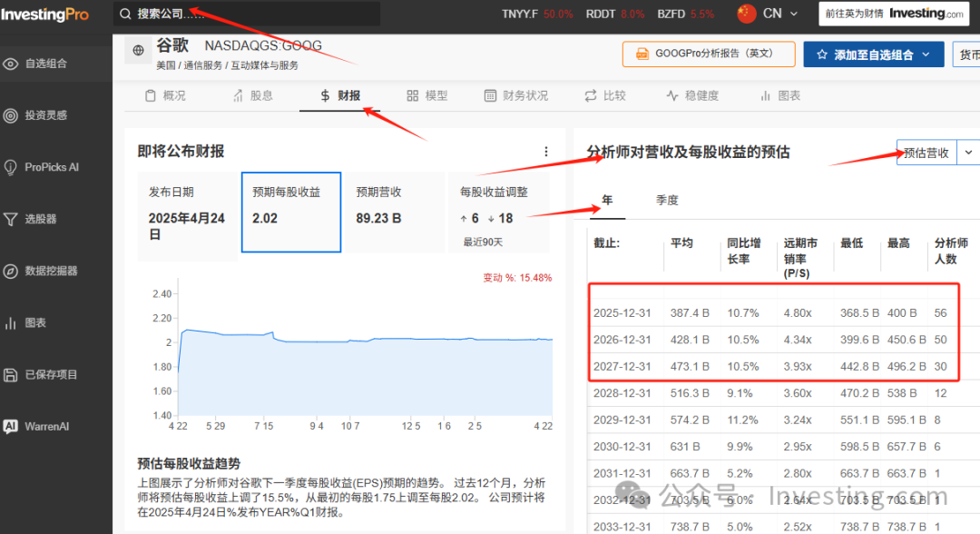Click the BZFD ticker in header
The image size is (980, 534).
pyautogui.click(x=671, y=14)
